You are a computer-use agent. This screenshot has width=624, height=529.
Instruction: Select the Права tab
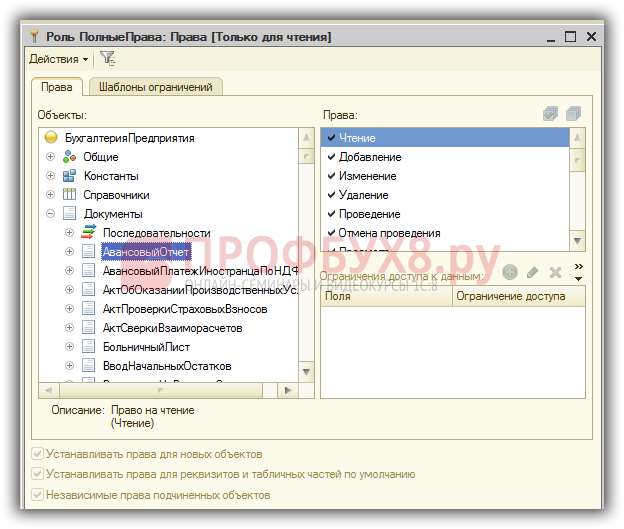55,87
